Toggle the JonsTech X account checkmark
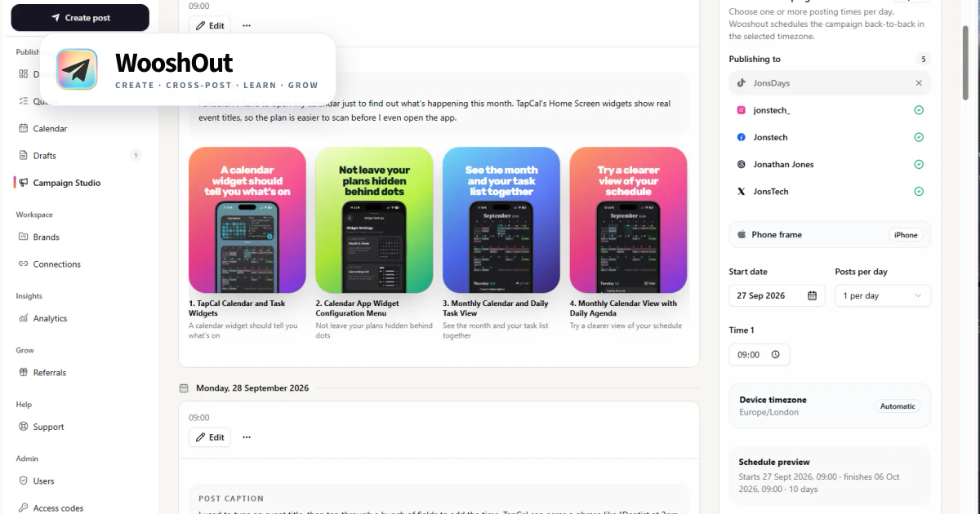 coord(919,191)
